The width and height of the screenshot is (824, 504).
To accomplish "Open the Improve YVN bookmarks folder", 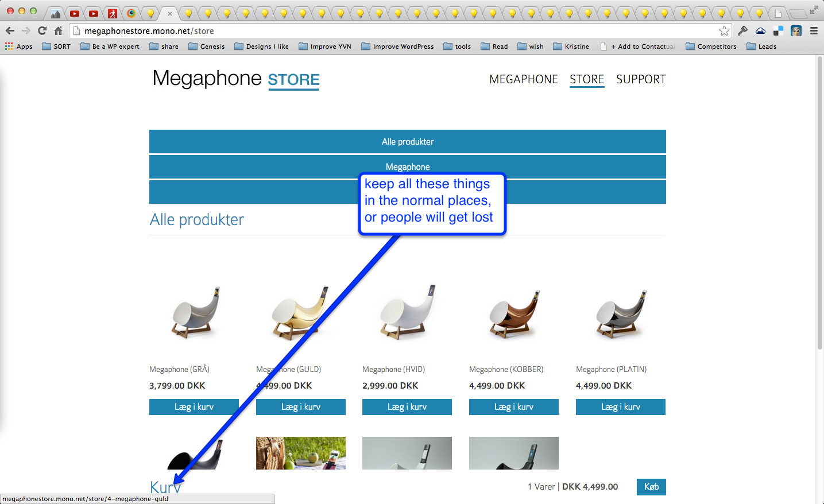I will coord(325,46).
